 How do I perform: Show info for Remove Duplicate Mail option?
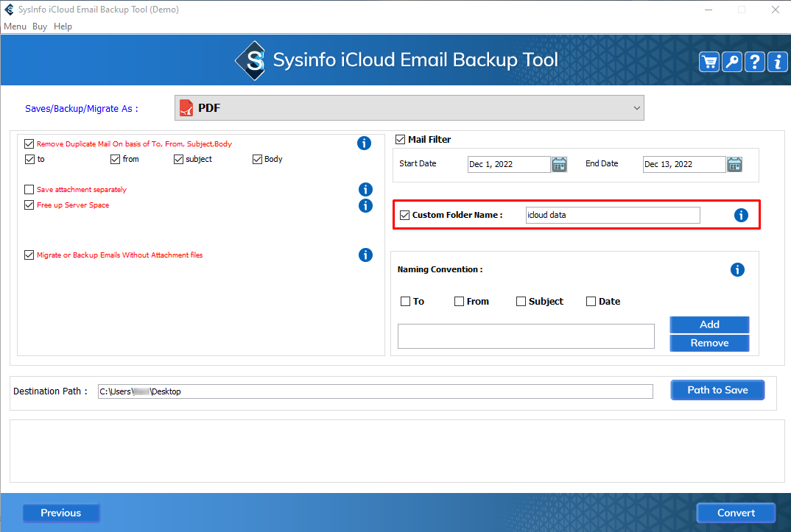[x=364, y=143]
